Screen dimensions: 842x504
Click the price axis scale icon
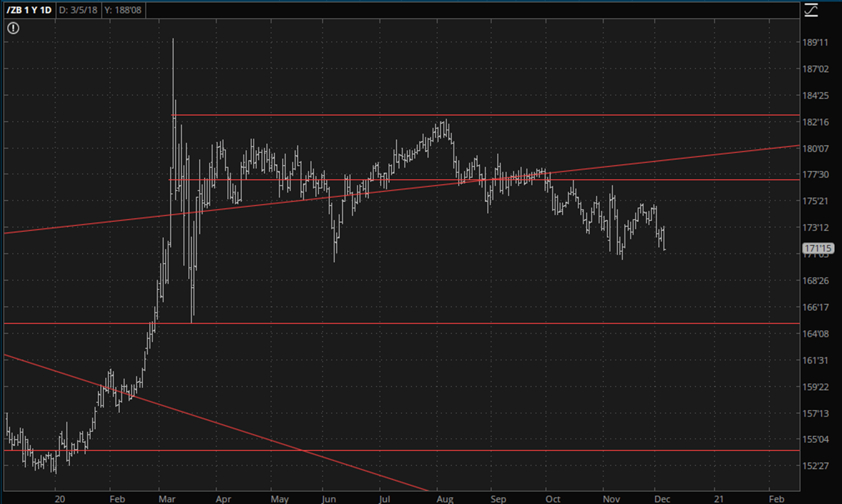[x=811, y=10]
